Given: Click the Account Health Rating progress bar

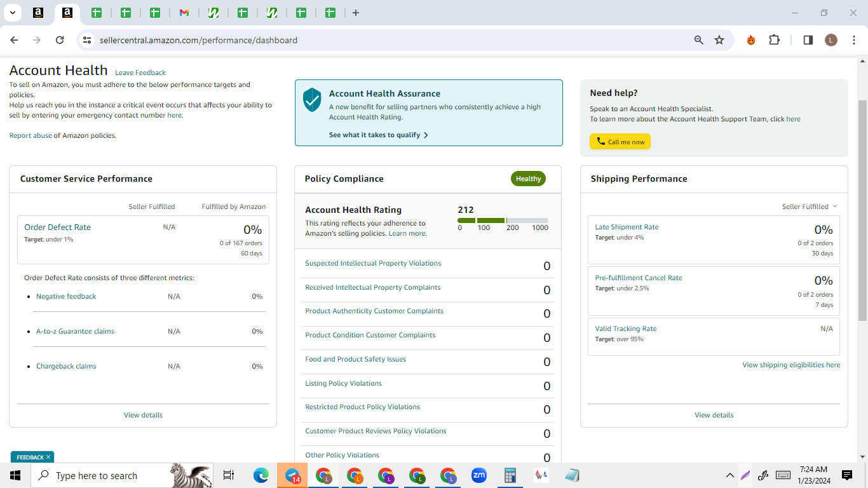Looking at the screenshot, I should pos(503,220).
